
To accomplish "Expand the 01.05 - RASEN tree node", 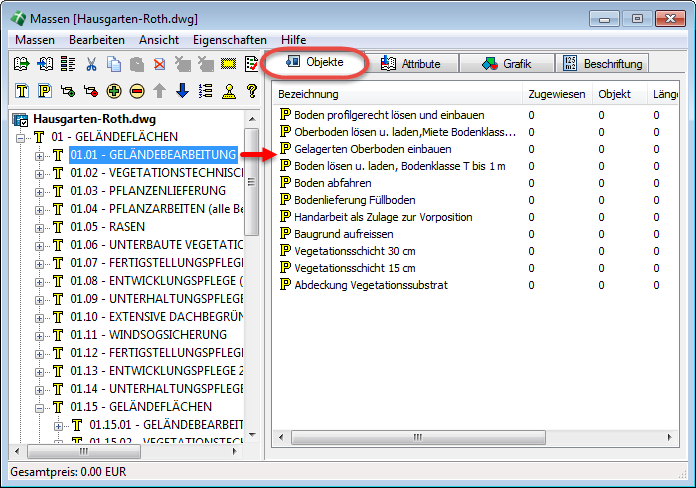I will pos(41,227).
